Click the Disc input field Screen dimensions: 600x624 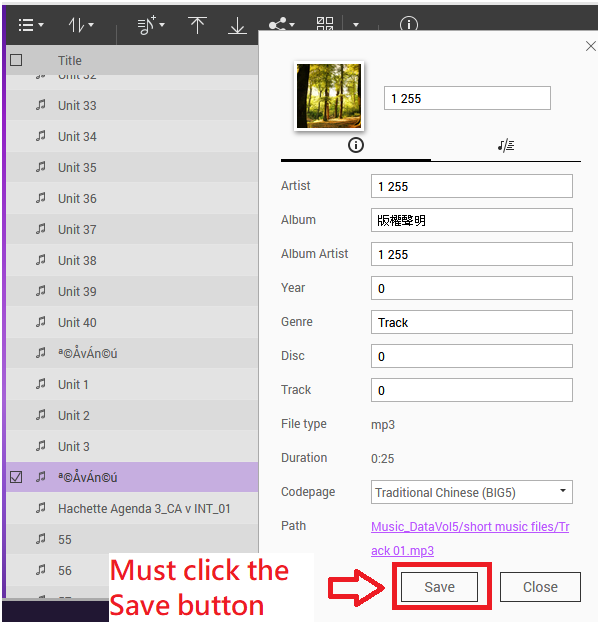tap(471, 356)
